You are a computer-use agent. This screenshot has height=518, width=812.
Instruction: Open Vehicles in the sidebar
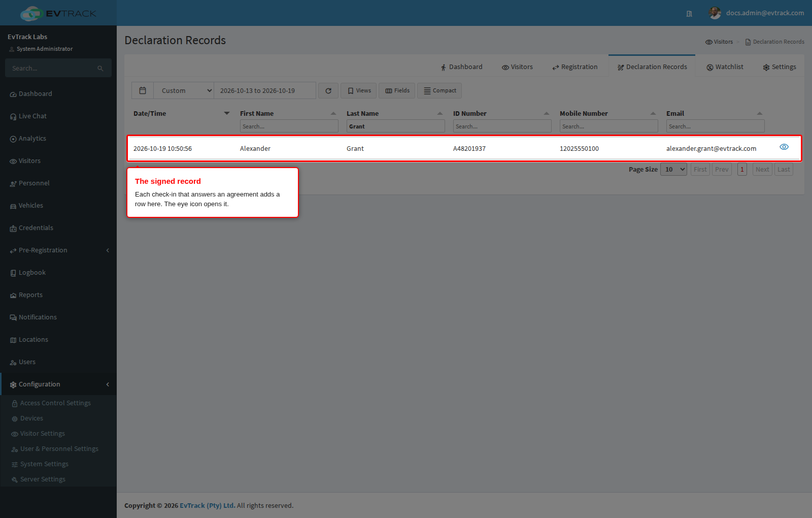[31, 206]
